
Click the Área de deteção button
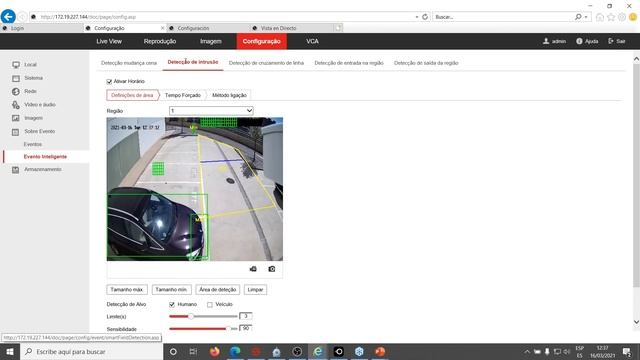(x=218, y=289)
